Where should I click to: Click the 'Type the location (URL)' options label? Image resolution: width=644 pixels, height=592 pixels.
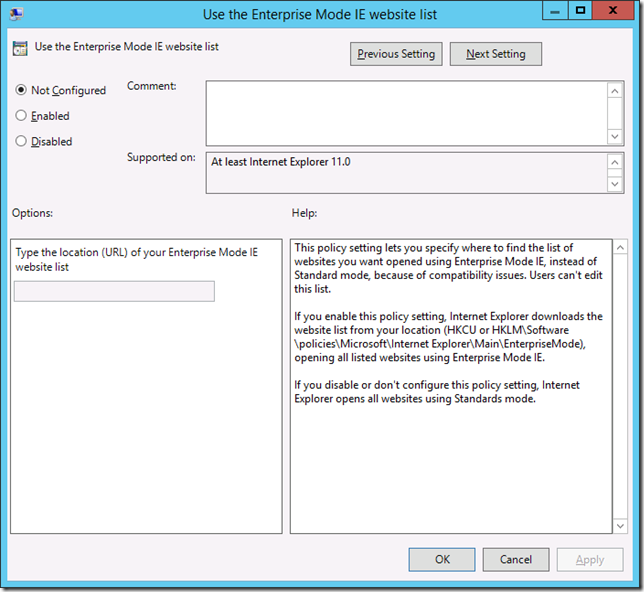(136, 260)
